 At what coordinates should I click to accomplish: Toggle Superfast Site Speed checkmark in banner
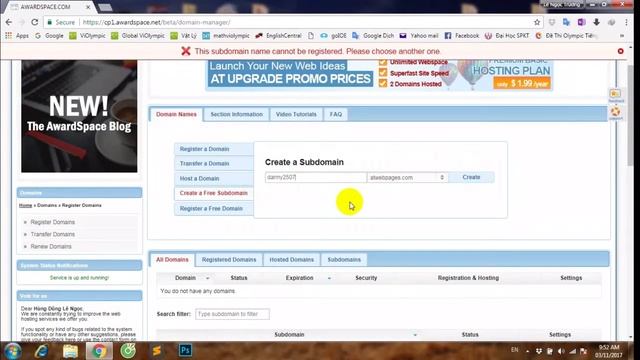pos(382,73)
